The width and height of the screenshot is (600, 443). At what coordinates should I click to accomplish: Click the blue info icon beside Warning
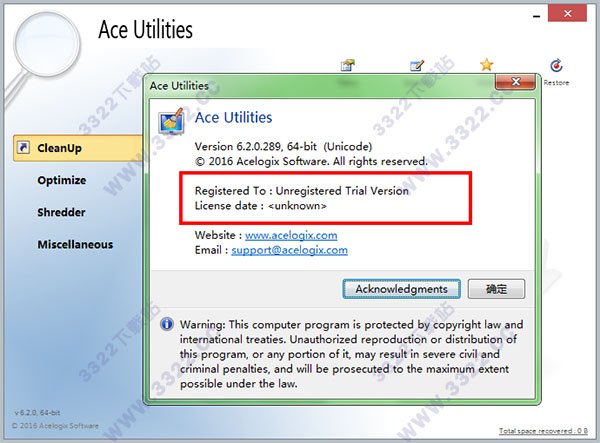point(167,324)
